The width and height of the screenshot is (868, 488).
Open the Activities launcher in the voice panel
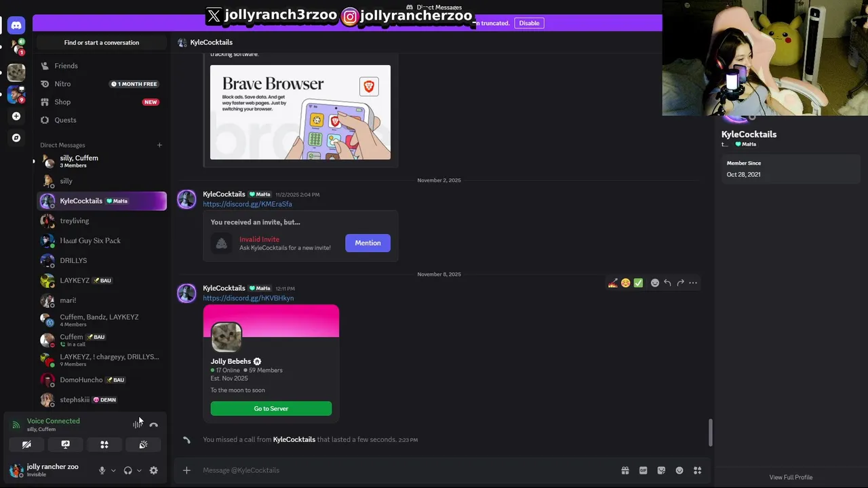pyautogui.click(x=104, y=445)
